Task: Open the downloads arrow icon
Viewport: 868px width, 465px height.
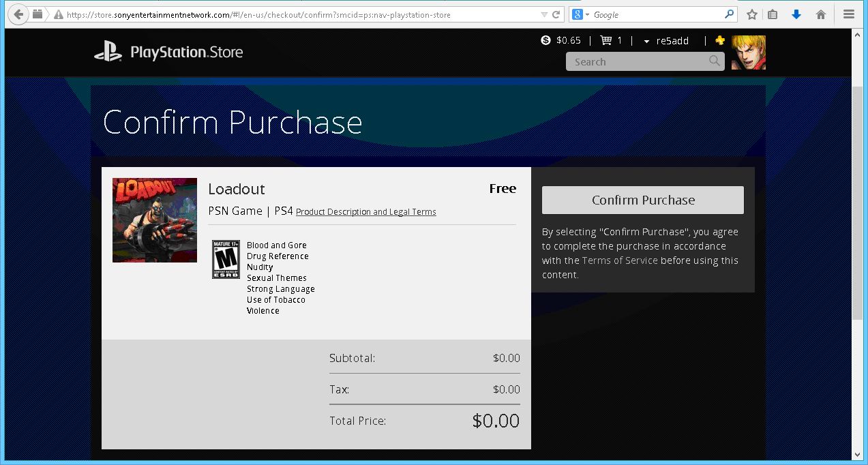Action: click(x=796, y=14)
